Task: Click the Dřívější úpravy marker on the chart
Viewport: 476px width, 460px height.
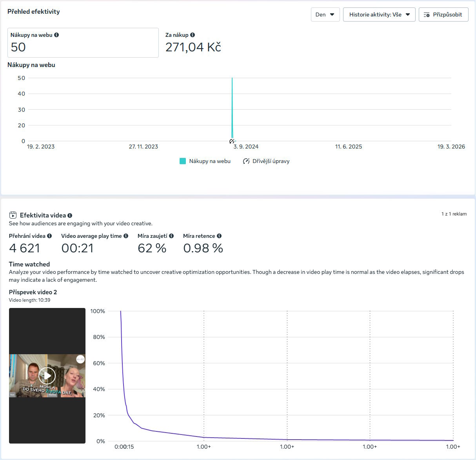Action: tap(232, 141)
